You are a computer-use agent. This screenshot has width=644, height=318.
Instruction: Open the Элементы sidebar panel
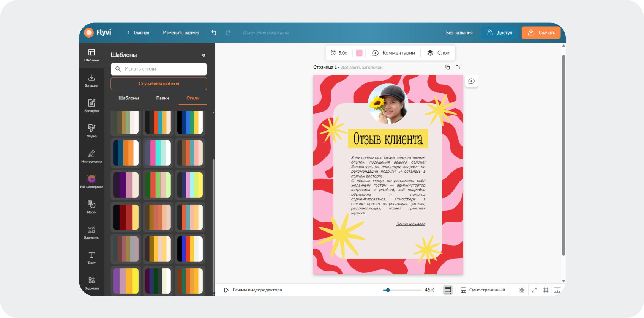(x=92, y=233)
